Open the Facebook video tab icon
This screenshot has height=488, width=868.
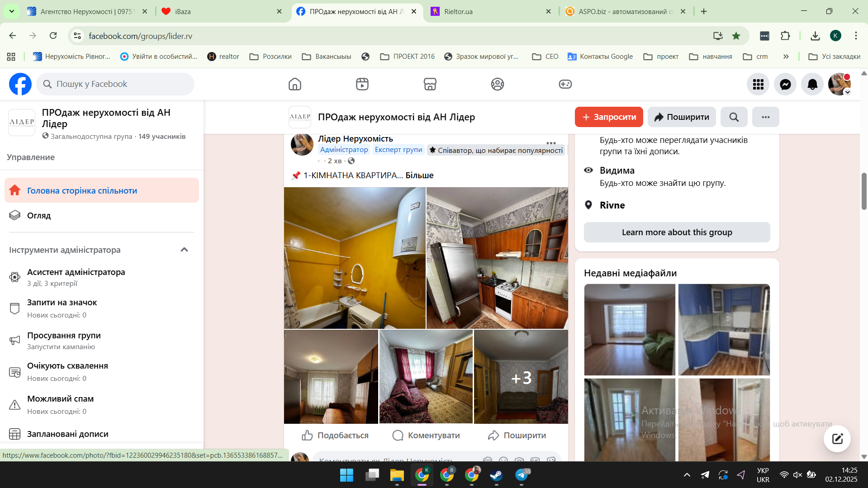(x=362, y=84)
